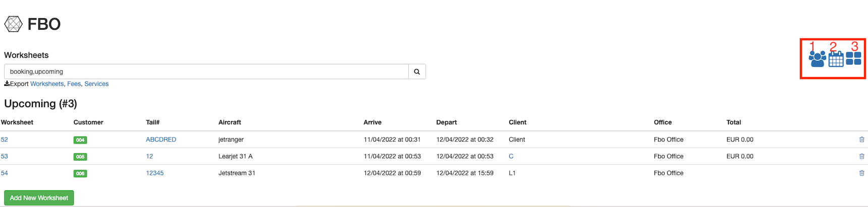Click the green 006 customer badge

80,173
